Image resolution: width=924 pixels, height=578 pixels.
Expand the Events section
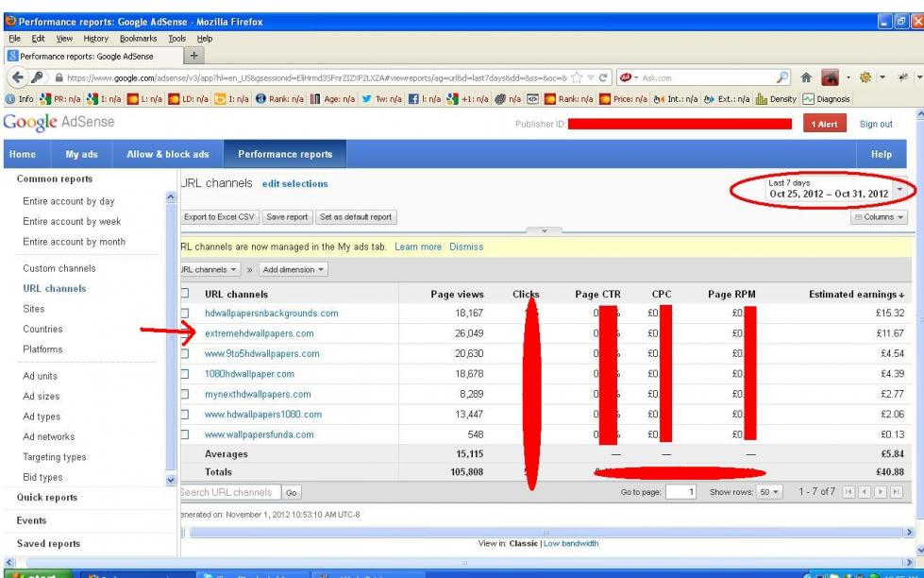pyautogui.click(x=31, y=520)
